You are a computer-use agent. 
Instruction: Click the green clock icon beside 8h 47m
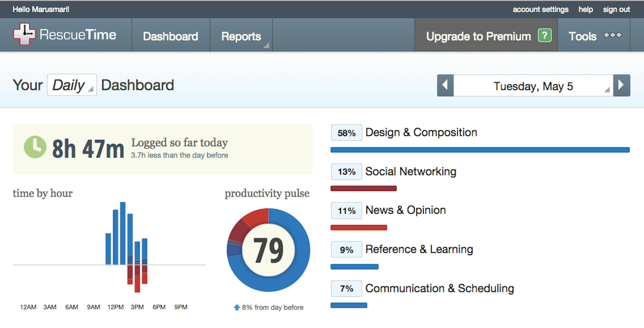click(x=35, y=147)
